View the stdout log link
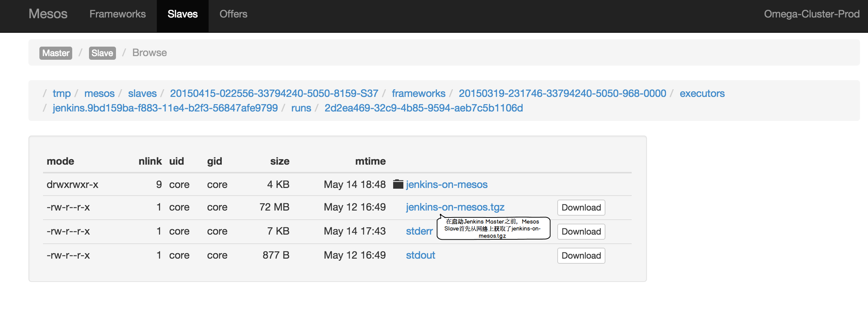The height and width of the screenshot is (314, 868). click(421, 255)
